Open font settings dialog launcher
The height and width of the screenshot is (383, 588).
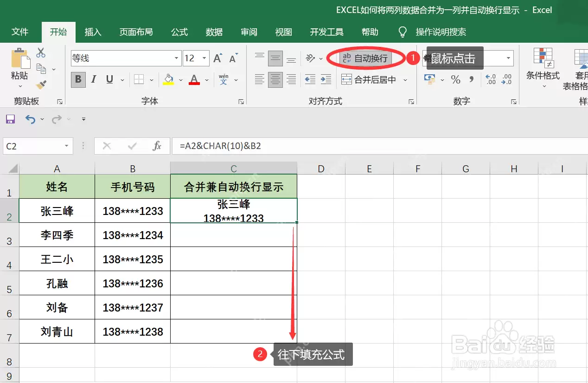pos(241,102)
